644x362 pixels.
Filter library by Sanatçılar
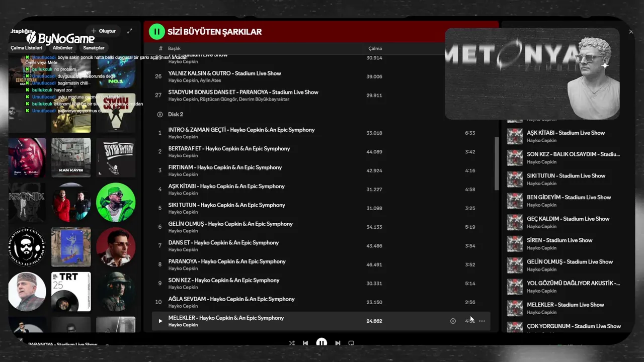coord(94,48)
